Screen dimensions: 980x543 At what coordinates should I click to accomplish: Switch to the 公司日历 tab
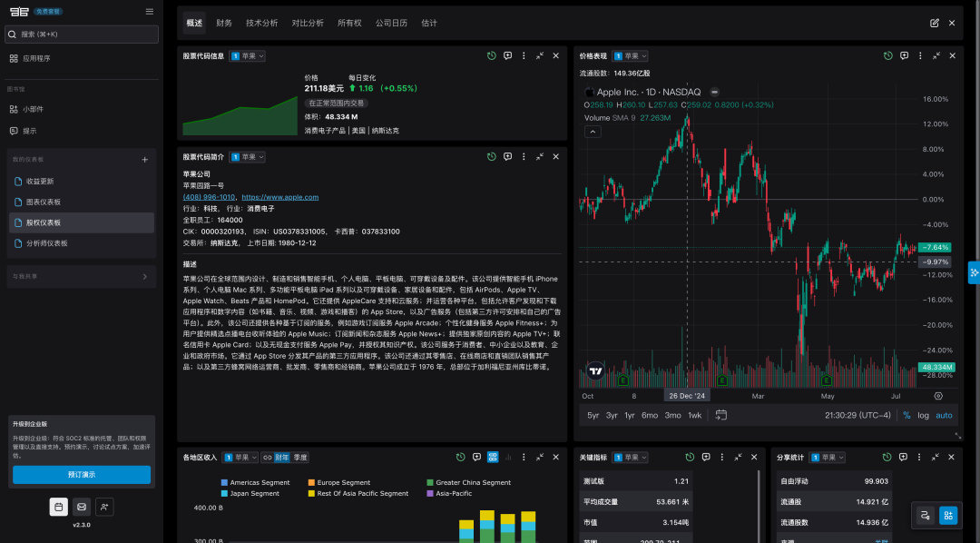391,23
